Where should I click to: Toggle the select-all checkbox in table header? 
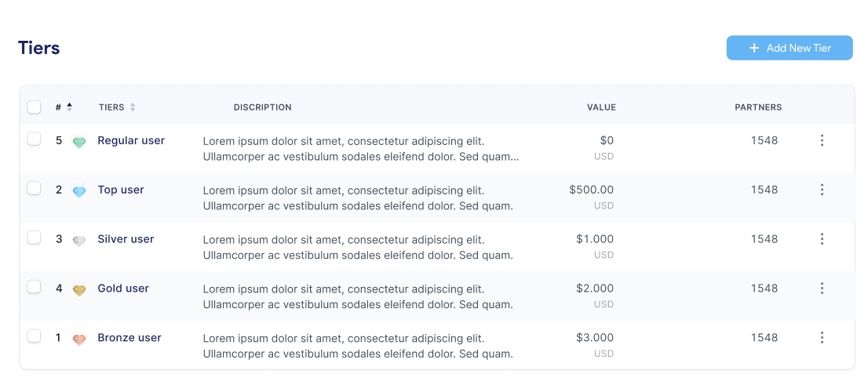coord(34,107)
